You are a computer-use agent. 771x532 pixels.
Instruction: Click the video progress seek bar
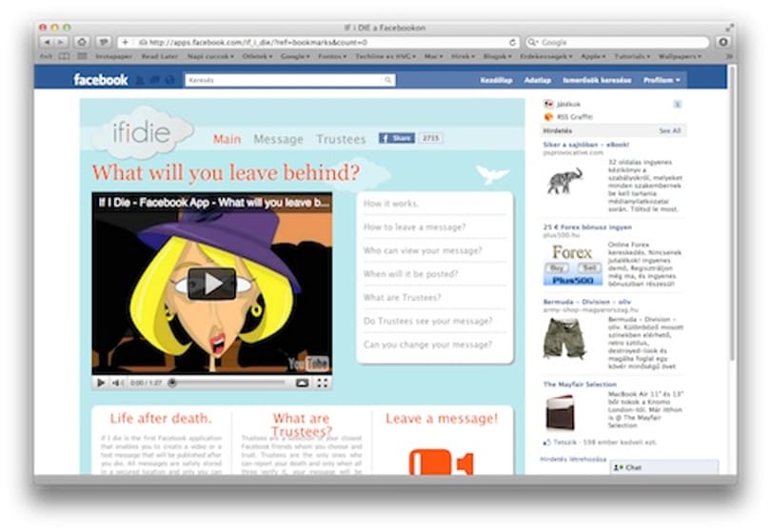(228, 383)
